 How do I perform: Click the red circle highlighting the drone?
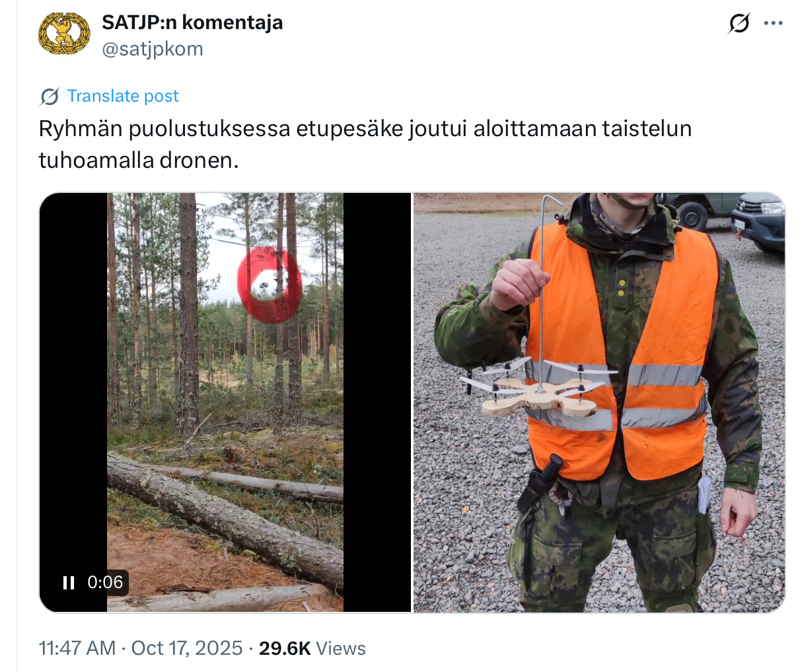(270, 285)
